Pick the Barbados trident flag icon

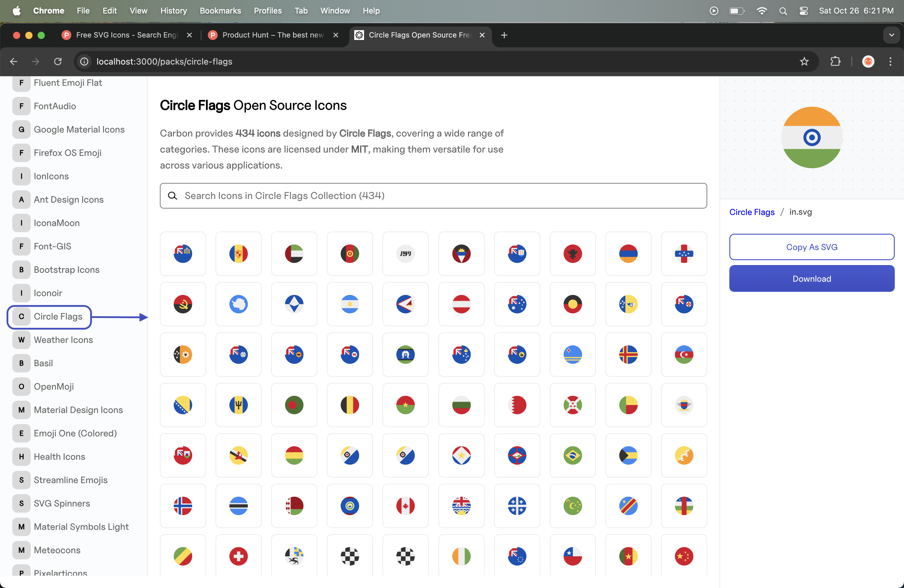pos(238,405)
